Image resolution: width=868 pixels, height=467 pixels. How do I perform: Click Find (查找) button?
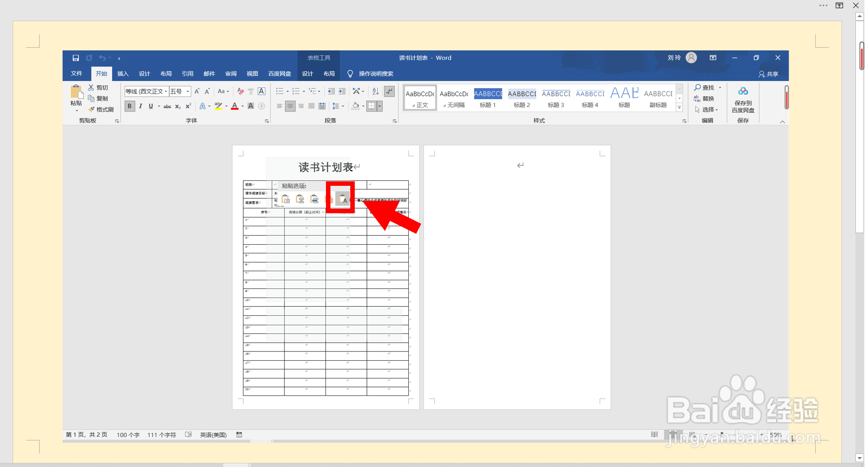705,88
